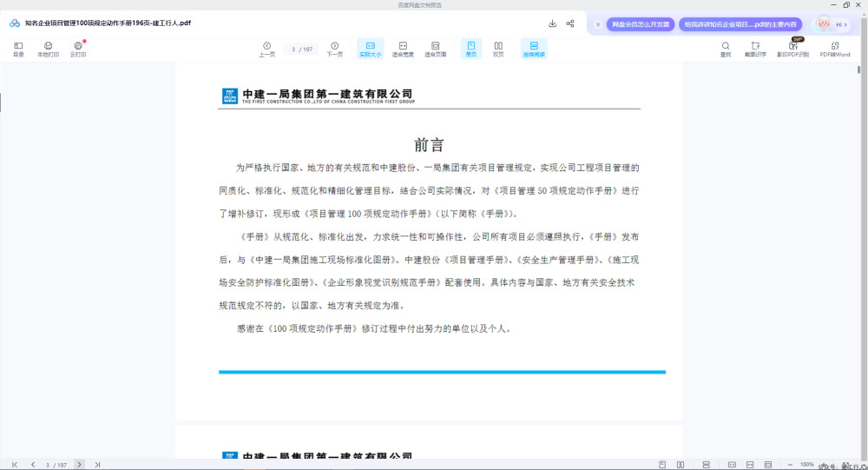Image resolution: width=868 pixels, height=470 pixels.
Task: Dismiss the assistant suggestion bar with X
Action: click(x=598, y=24)
